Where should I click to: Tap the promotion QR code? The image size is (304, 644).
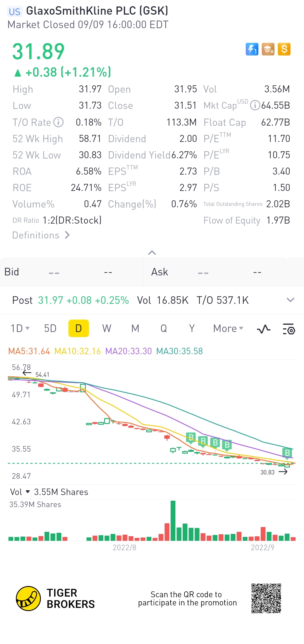[x=266, y=598]
